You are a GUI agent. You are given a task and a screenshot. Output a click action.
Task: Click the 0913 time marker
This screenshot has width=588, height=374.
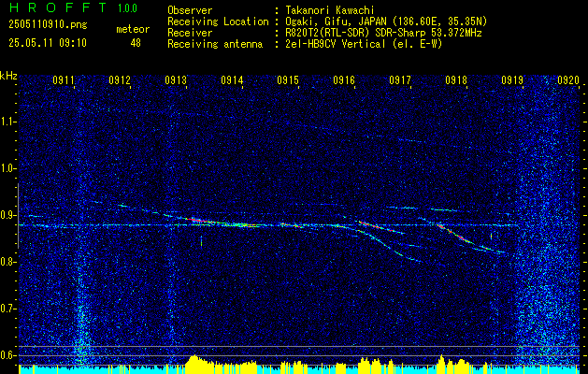pyautogui.click(x=176, y=79)
